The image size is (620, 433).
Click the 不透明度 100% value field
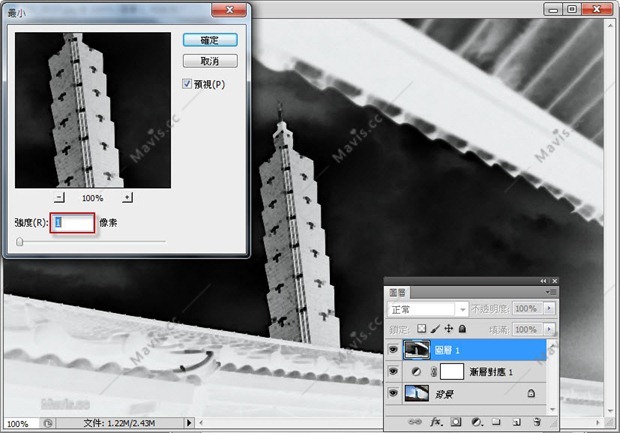click(x=528, y=308)
